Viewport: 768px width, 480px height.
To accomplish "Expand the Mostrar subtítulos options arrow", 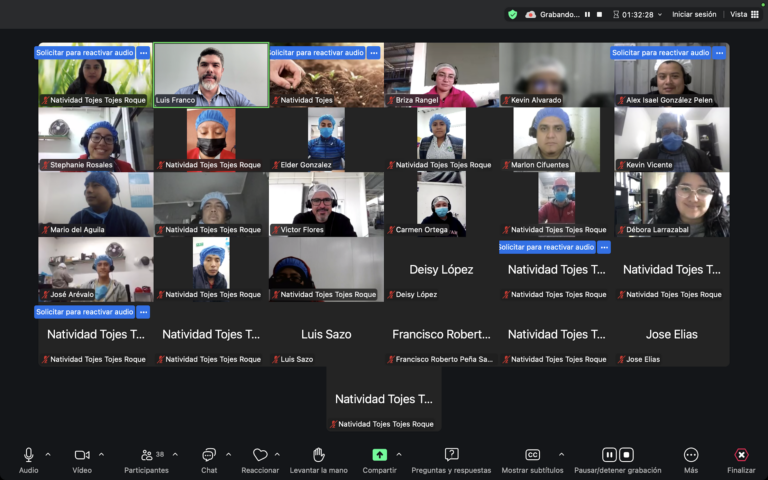I will (561, 455).
